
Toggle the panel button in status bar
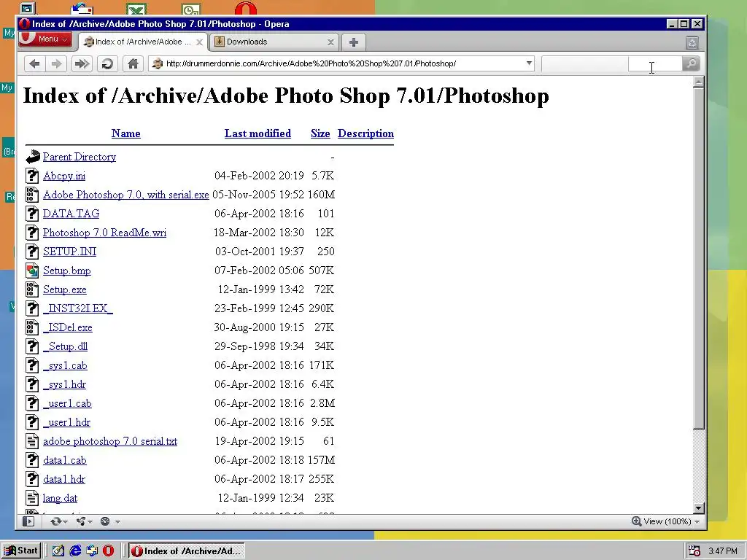coord(28,521)
